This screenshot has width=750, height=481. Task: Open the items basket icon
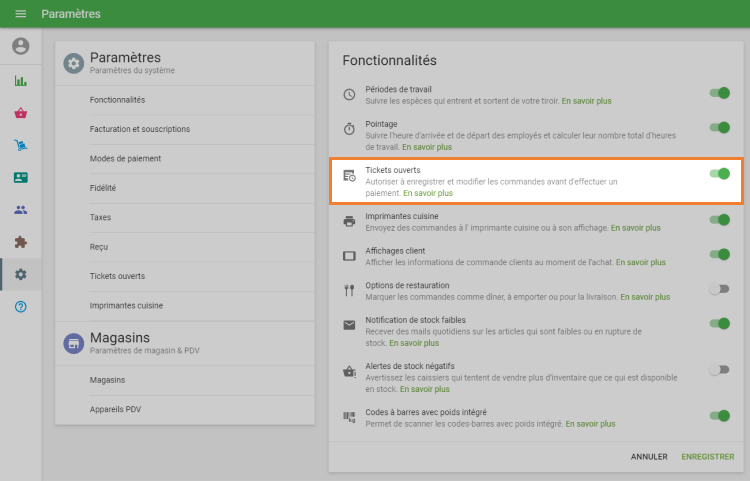coord(21,113)
